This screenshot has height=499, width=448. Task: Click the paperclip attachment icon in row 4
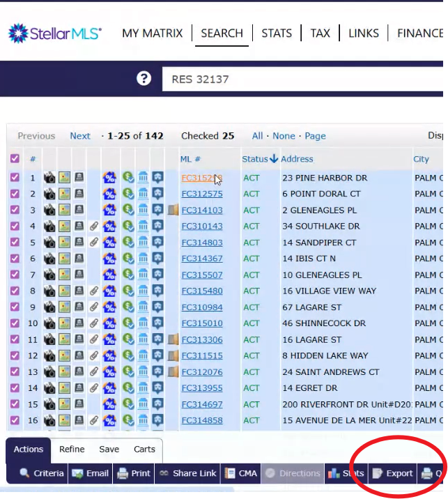[x=93, y=226]
